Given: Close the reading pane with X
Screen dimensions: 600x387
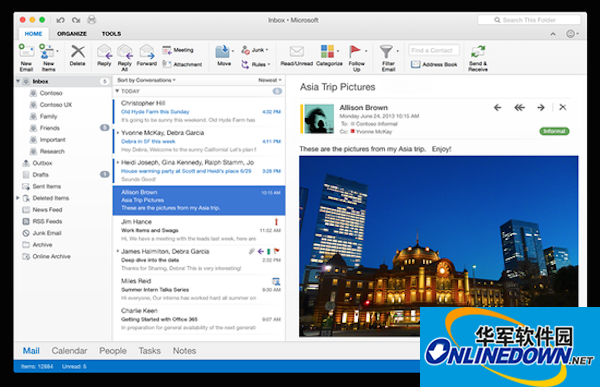Looking at the screenshot, I should 562,107.
